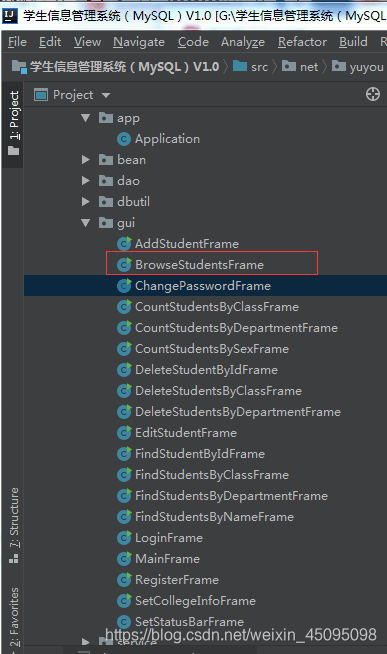Select AddStudentFrame in the tree
Screen dimensions: 387x654
pyautogui.click(x=187, y=244)
